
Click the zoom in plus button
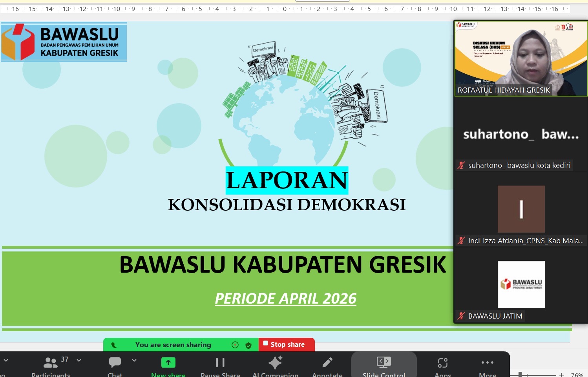(561, 375)
